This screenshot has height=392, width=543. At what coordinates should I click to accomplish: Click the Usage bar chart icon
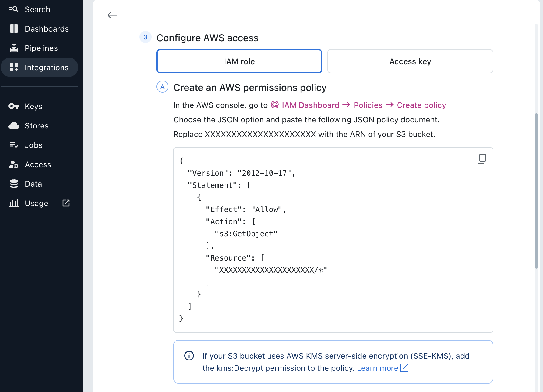click(x=14, y=203)
